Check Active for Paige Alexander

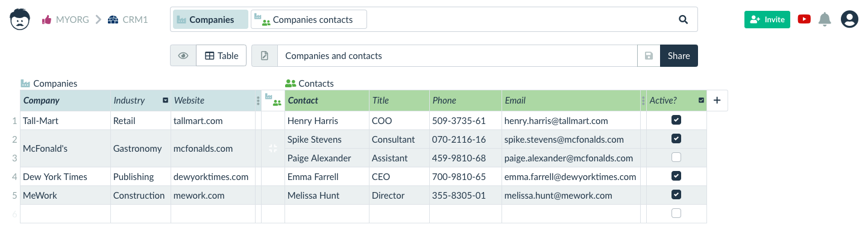(x=676, y=157)
